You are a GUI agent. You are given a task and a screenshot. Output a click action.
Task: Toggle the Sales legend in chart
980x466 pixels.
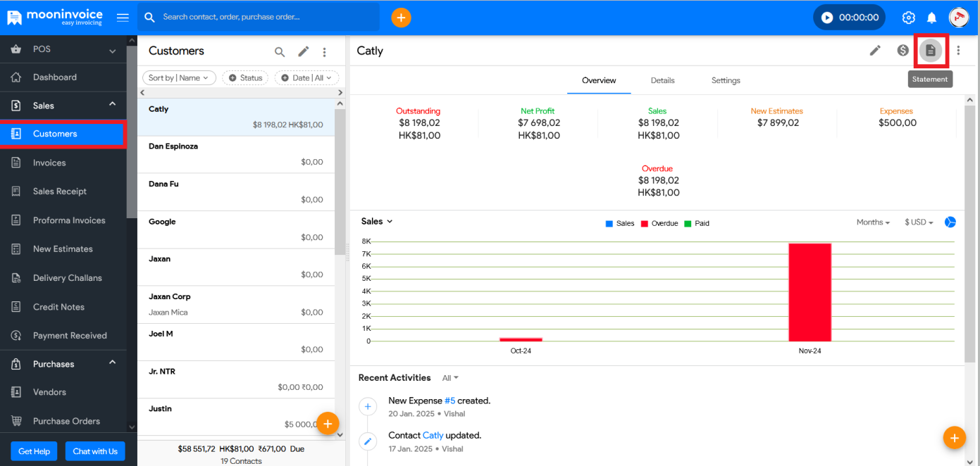(x=620, y=223)
